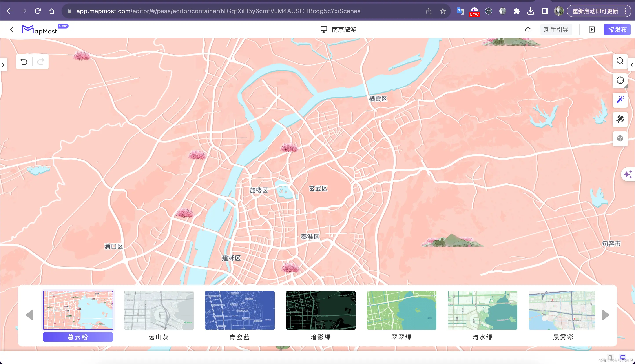The width and height of the screenshot is (635, 364).
Task: Click the 秦淮区 district label
Action: click(310, 237)
